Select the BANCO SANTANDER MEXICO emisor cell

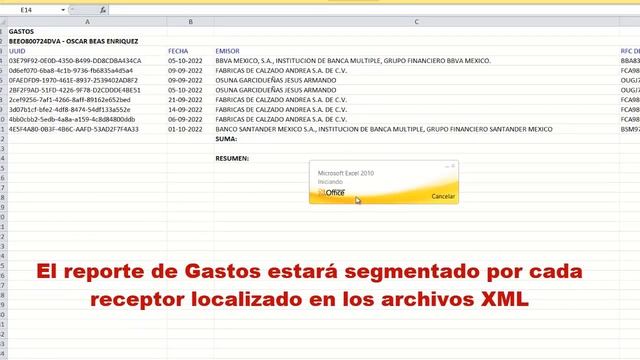416,129
